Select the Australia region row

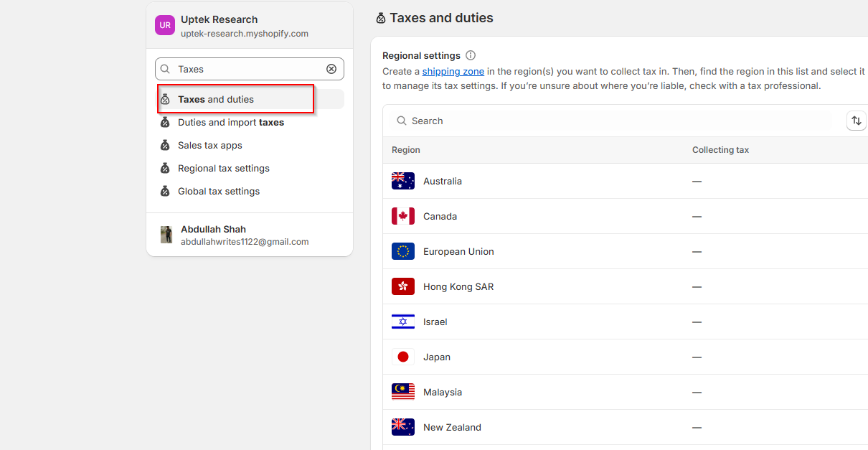click(x=626, y=181)
